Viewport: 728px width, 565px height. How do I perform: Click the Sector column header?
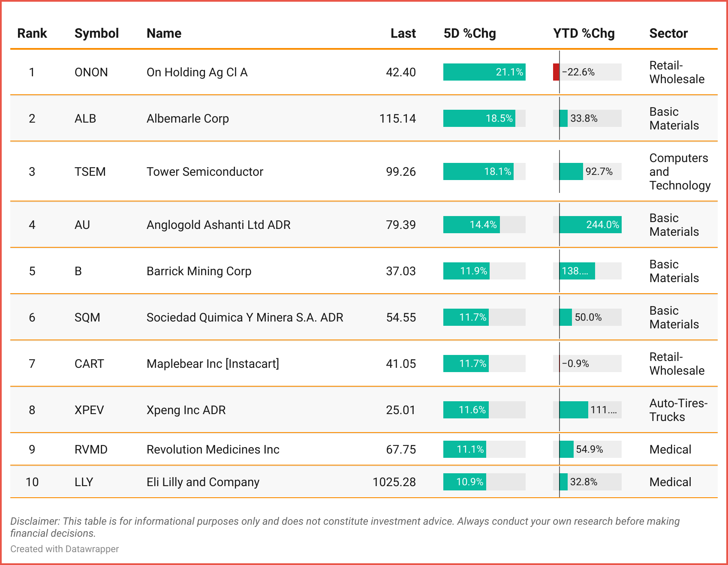point(668,33)
